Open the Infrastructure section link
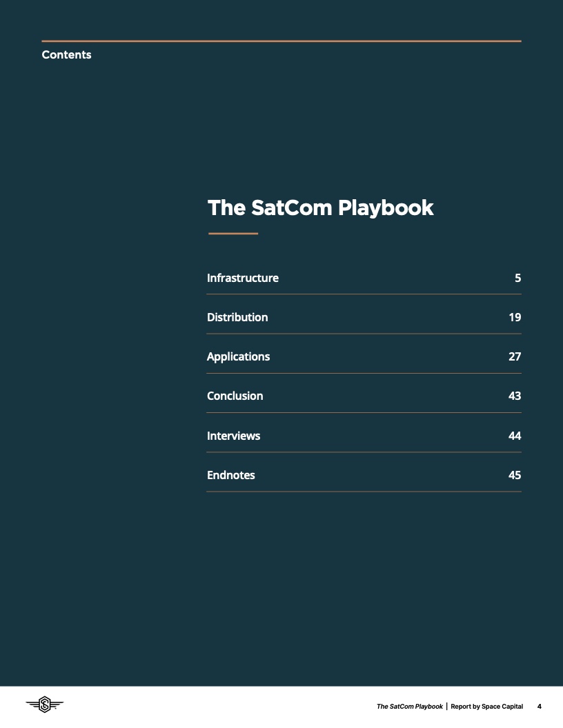The height and width of the screenshot is (728, 563). [x=243, y=279]
